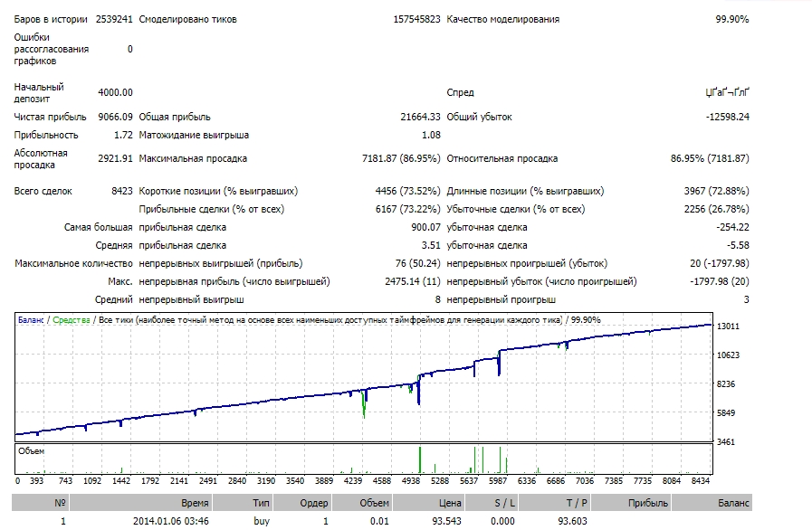
Task: Click the "Начальный депозит" label
Action: (x=39, y=92)
